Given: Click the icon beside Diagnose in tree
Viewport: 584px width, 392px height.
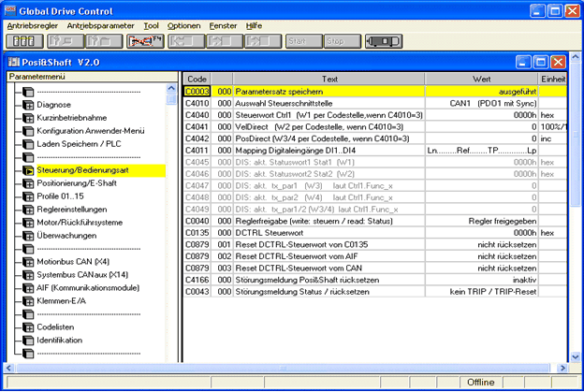Looking at the screenshot, I should [x=28, y=106].
